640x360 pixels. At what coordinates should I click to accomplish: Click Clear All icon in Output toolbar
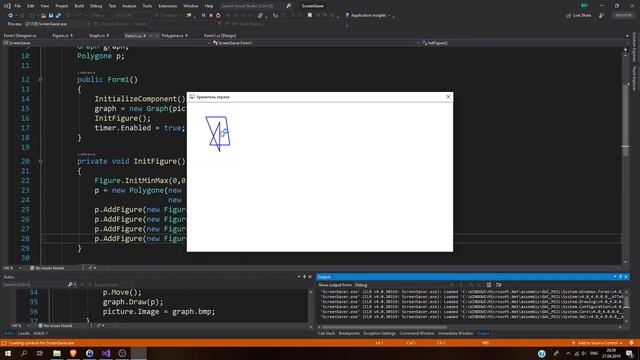tap(489, 285)
